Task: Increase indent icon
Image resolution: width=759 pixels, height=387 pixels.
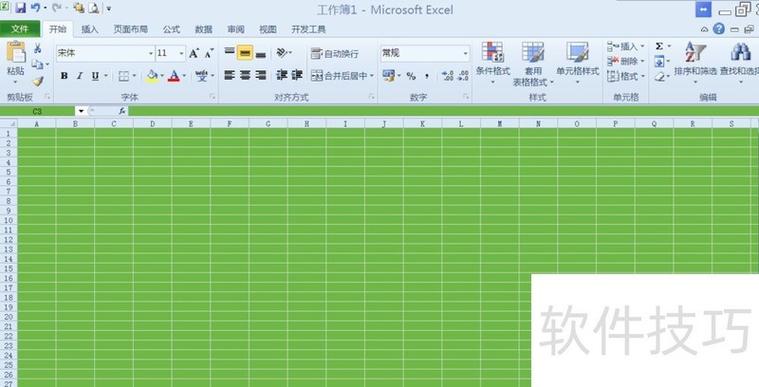Action: [297, 75]
